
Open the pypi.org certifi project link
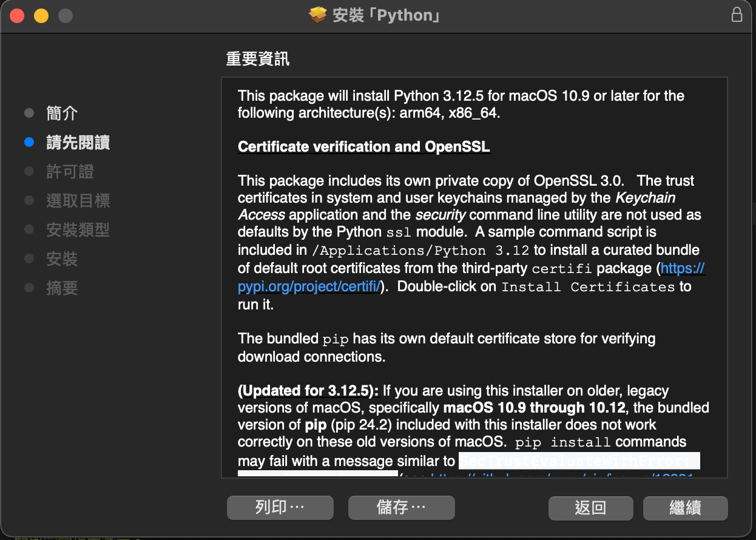tap(309, 286)
